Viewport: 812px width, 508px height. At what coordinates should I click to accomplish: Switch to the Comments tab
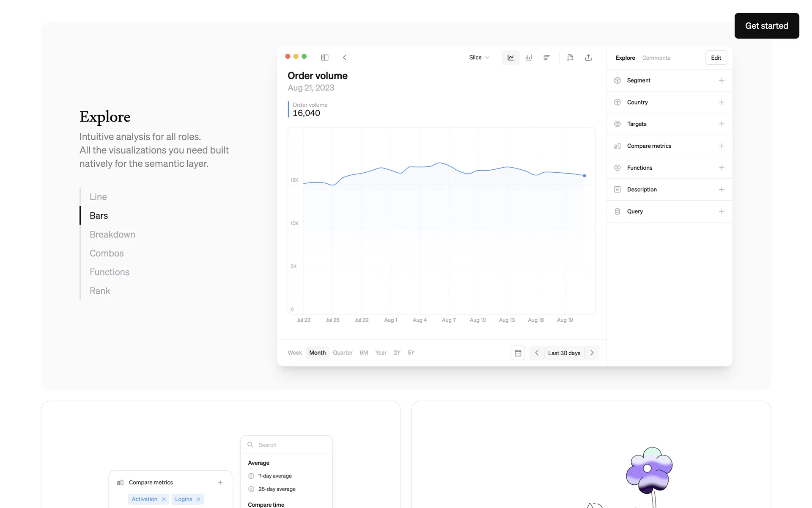(656, 58)
